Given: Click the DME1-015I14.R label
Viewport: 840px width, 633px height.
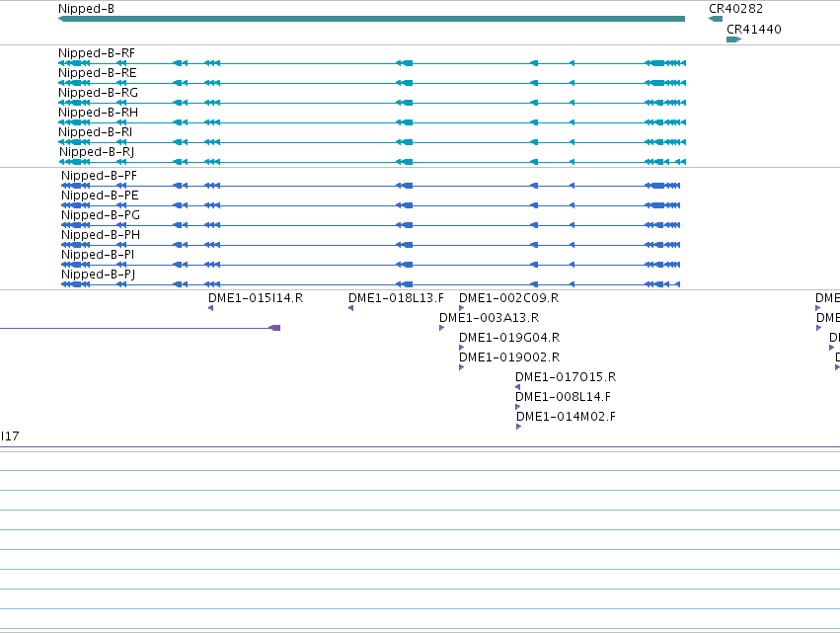Looking at the screenshot, I should click(x=256, y=298).
